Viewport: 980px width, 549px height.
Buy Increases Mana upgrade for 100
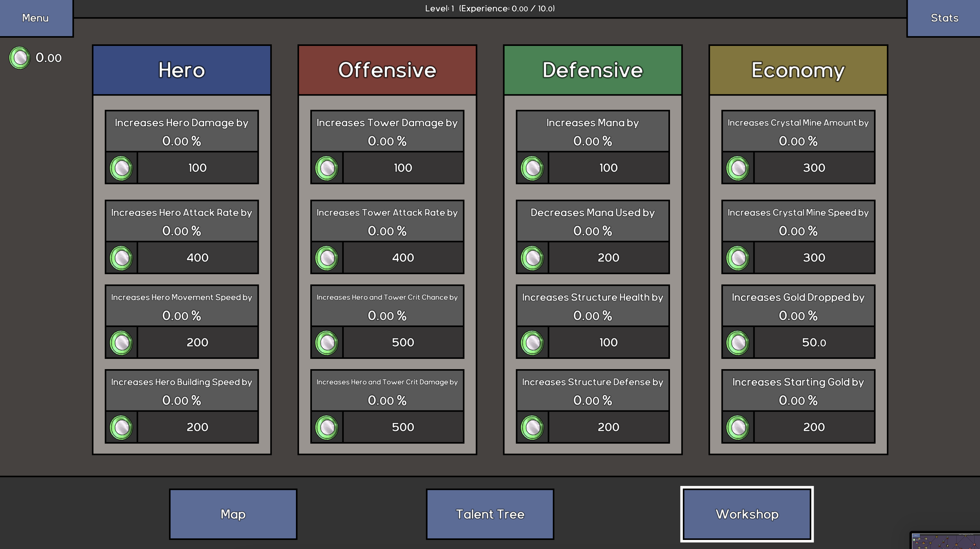(608, 168)
